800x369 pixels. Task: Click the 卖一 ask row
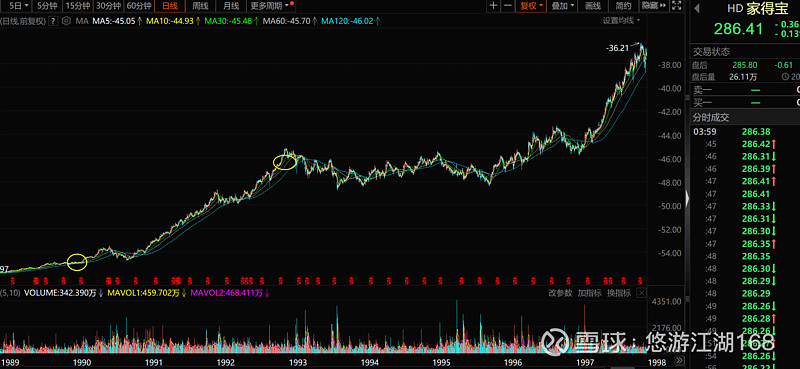745,90
